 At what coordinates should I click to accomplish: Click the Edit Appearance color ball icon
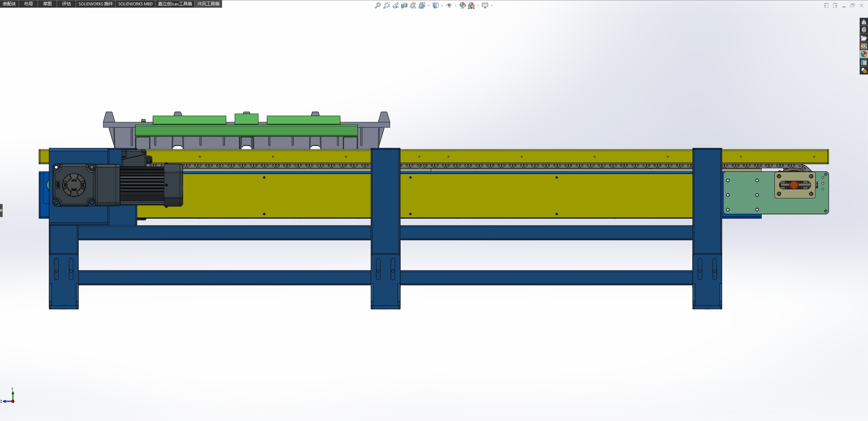(x=462, y=5)
